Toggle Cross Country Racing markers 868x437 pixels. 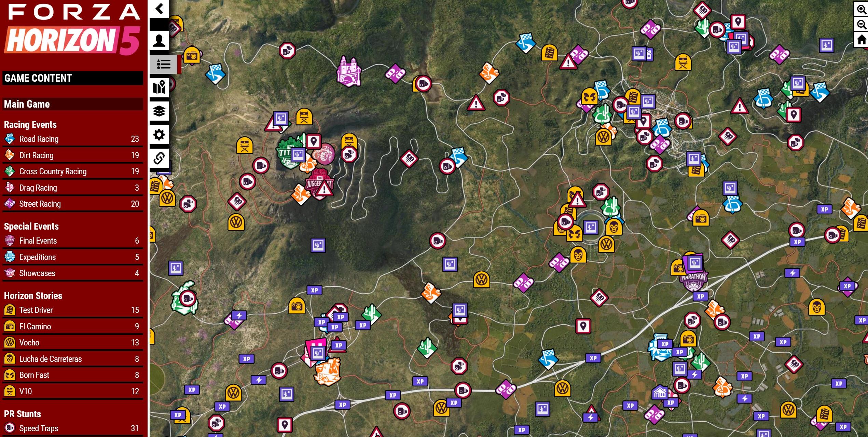72,172
